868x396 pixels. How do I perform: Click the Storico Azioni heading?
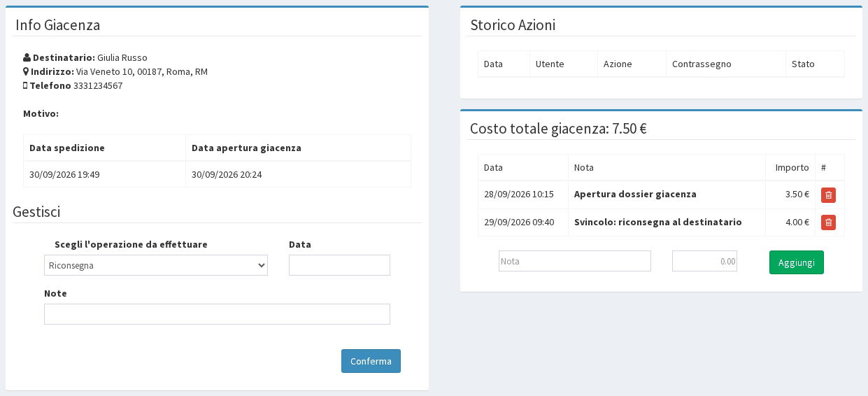513,25
